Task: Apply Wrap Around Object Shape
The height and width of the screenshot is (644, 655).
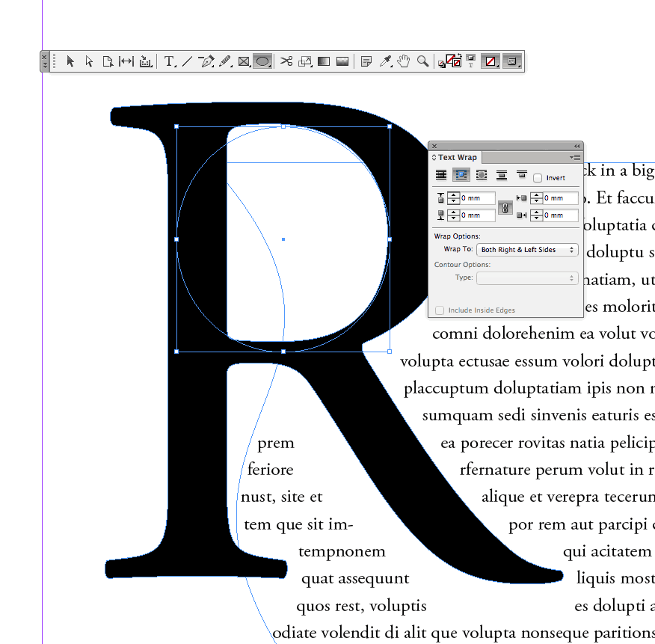Action: click(x=482, y=174)
